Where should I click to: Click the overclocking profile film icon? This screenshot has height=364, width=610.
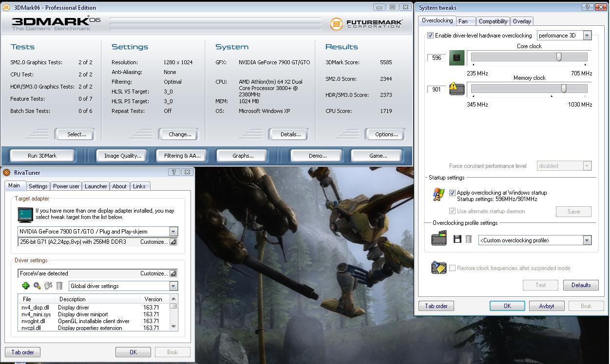(439, 239)
